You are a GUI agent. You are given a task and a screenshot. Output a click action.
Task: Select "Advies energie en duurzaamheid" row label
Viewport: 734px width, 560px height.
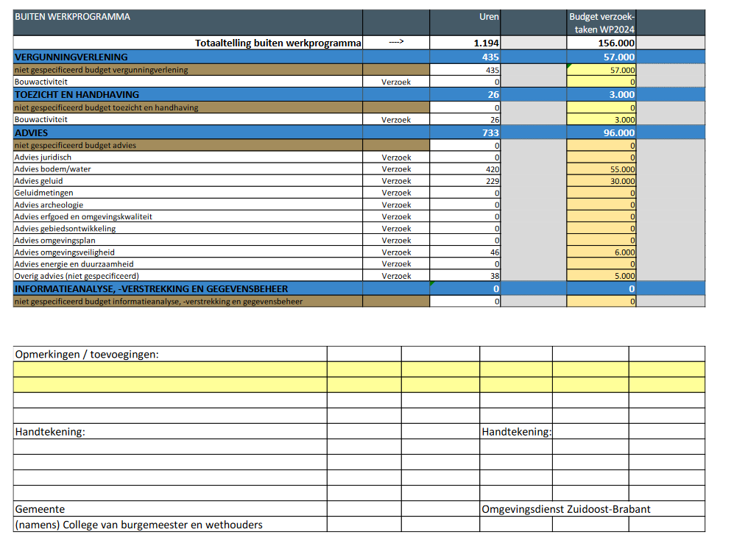(x=74, y=264)
